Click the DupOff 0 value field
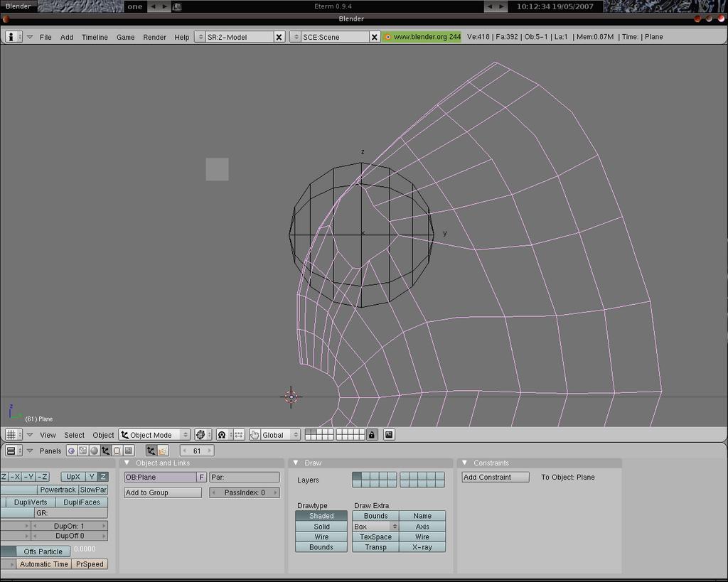Screen dimensions: 728x582 (69, 536)
